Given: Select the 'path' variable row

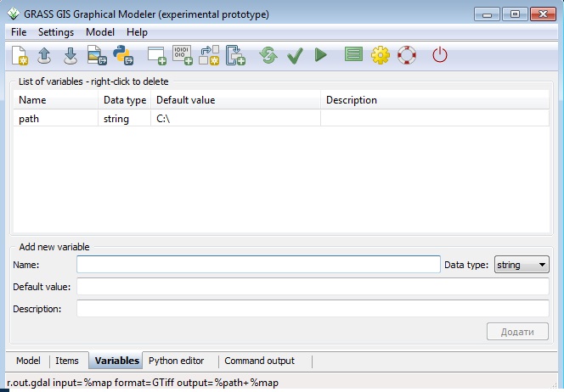Looking at the screenshot, I should [281, 119].
